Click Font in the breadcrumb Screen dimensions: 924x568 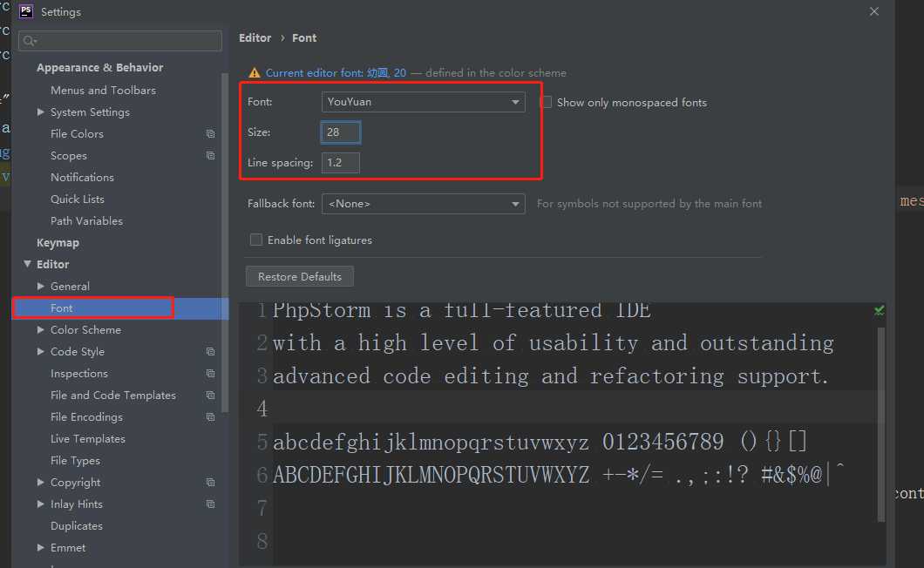pyautogui.click(x=304, y=37)
